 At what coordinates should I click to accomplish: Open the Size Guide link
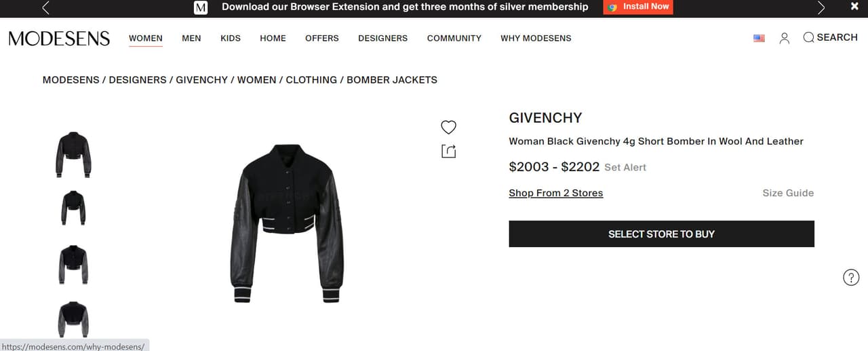(788, 193)
